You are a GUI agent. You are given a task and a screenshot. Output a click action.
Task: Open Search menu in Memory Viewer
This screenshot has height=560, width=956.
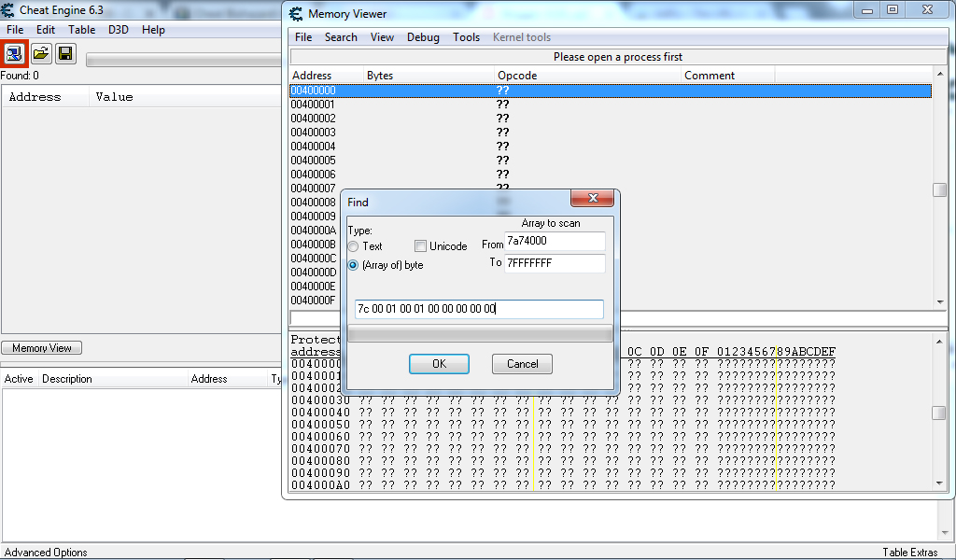click(x=341, y=37)
